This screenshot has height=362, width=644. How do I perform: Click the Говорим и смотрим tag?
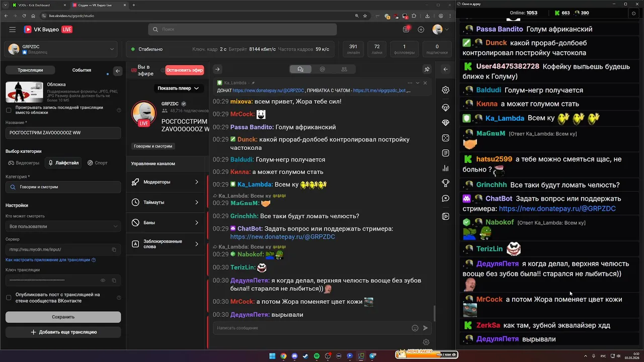coord(153,146)
